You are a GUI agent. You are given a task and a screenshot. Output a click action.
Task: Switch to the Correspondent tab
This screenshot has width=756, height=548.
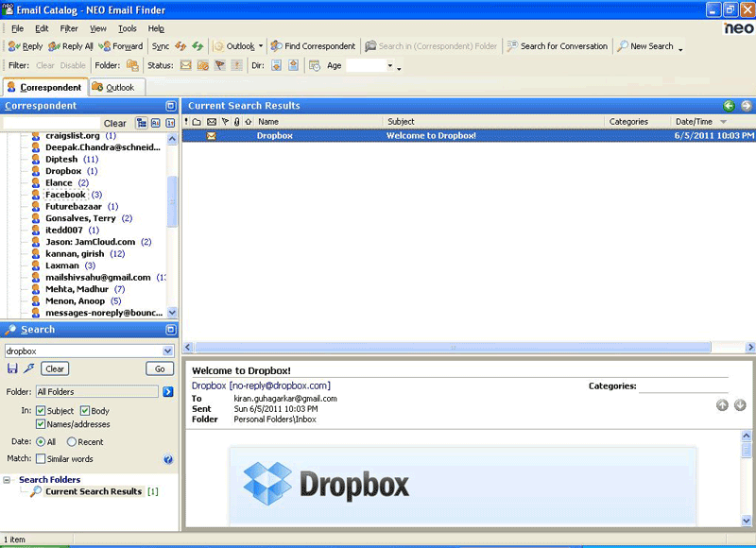coord(45,87)
